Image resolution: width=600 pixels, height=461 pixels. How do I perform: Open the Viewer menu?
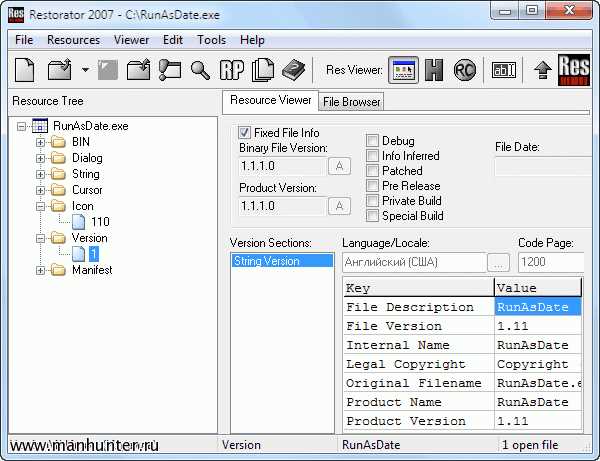pos(131,40)
